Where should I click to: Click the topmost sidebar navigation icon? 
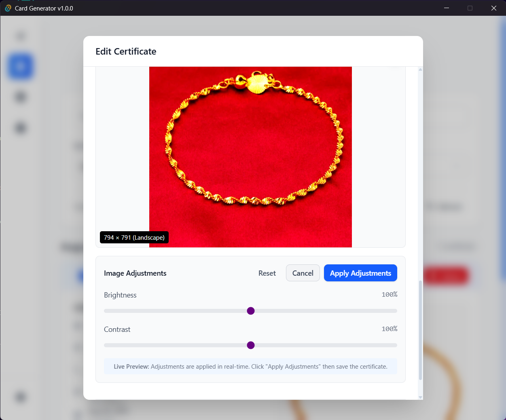20,36
